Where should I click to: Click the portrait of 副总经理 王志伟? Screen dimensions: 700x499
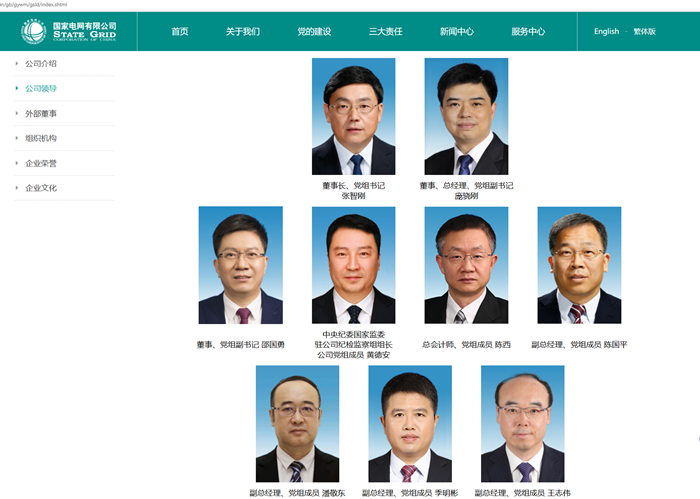tap(523, 424)
